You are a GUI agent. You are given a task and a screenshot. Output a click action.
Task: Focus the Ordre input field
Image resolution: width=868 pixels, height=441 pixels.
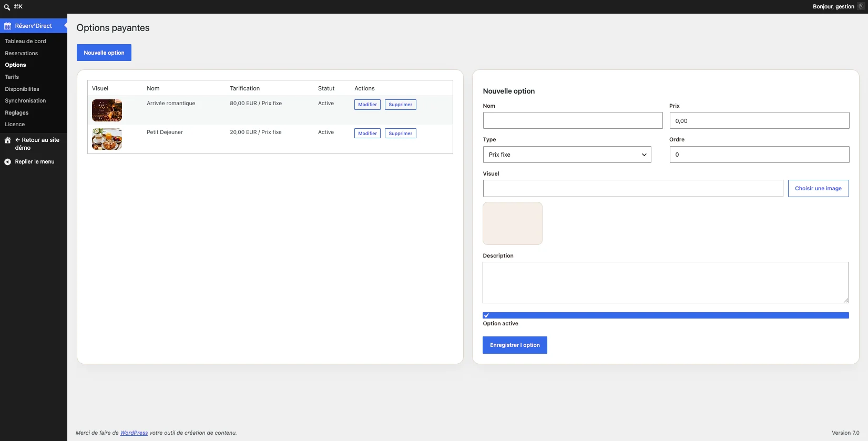[x=759, y=155]
